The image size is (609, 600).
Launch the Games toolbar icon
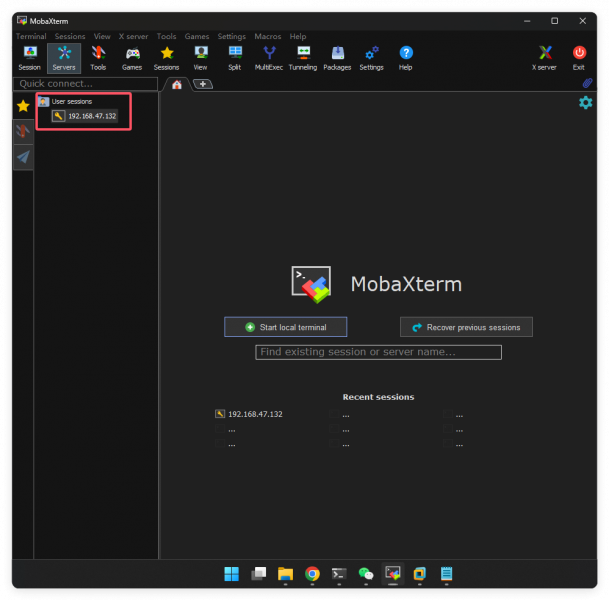(132, 58)
